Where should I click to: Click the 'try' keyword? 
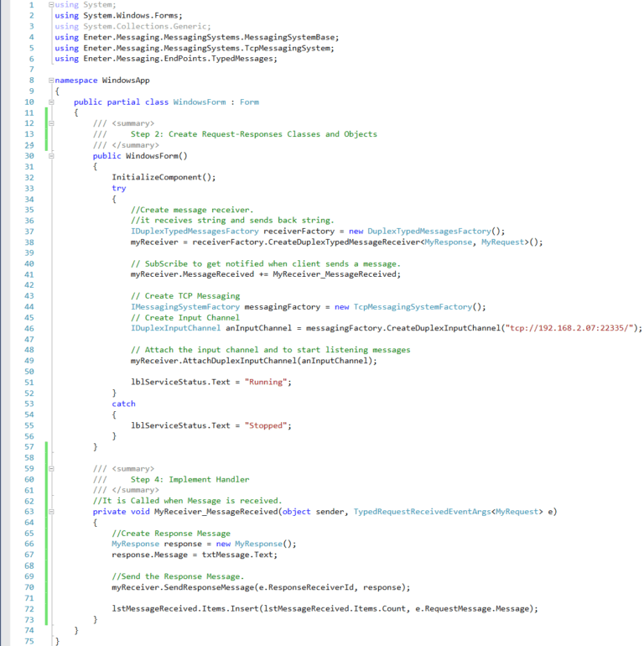(118, 188)
